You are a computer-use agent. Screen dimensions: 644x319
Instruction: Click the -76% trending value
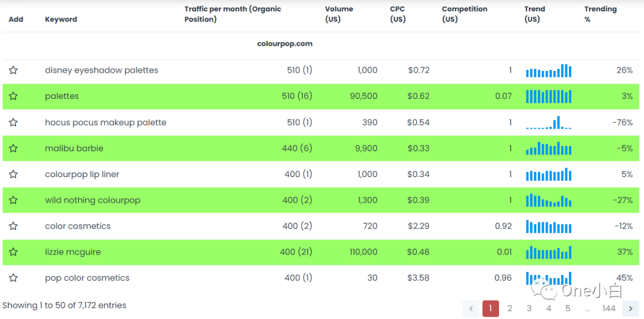coord(623,122)
